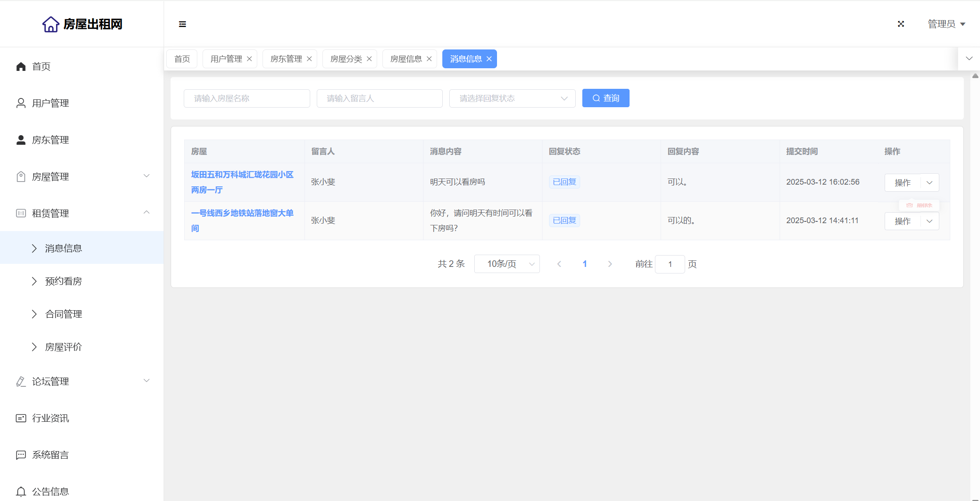Click the hamburger menu collapse icon

182,24
